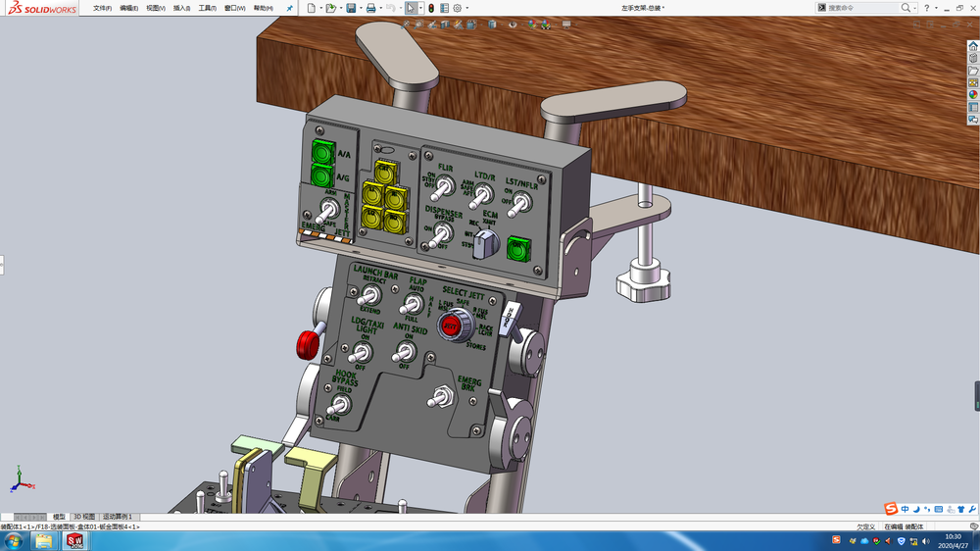Viewport: 980px width, 551px height.
Task: Expand the Open file dropdown arrow
Action: tap(341, 8)
